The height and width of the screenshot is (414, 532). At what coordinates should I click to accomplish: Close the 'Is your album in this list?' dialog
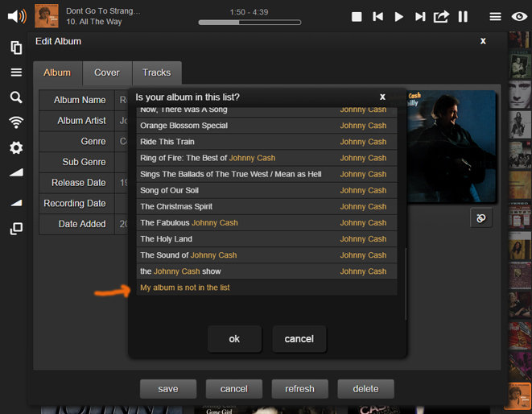pyautogui.click(x=382, y=97)
